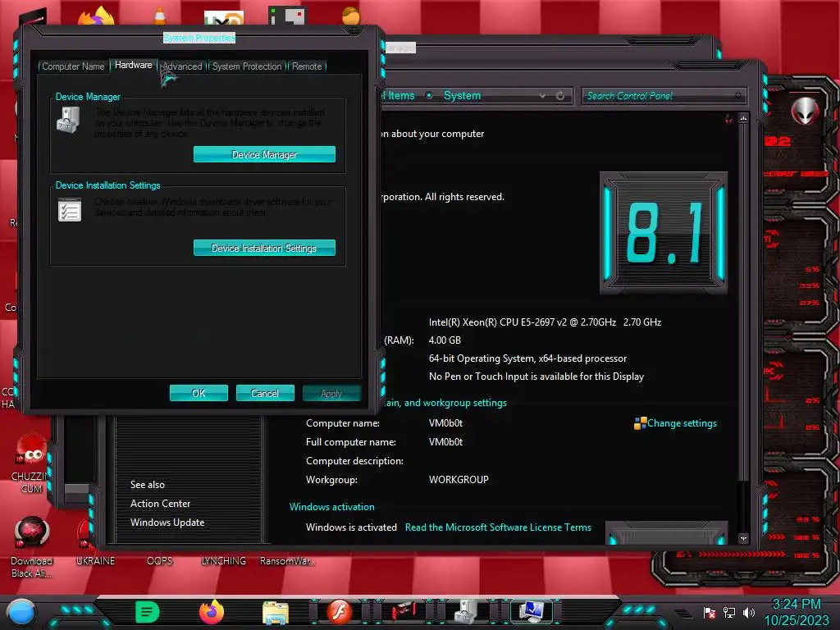Open Firefox from the taskbar

tap(212, 612)
